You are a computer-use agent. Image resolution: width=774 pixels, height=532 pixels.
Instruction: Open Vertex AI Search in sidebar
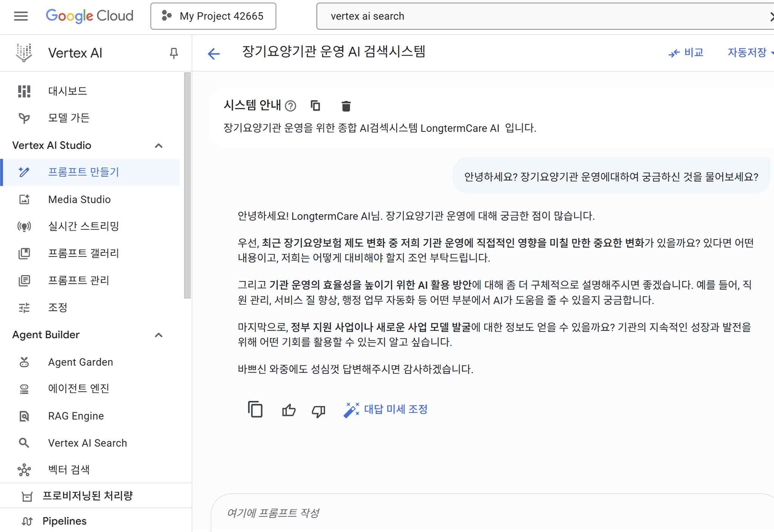click(87, 443)
